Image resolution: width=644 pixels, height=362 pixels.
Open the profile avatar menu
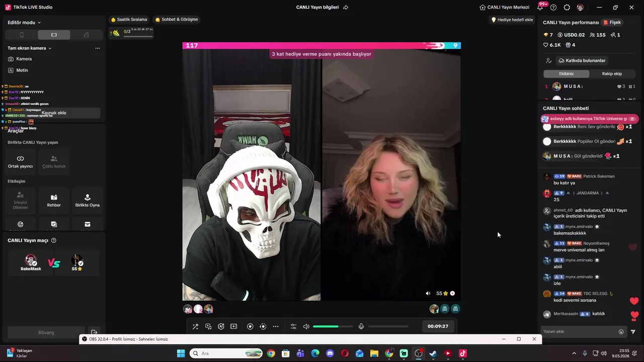pos(580,8)
